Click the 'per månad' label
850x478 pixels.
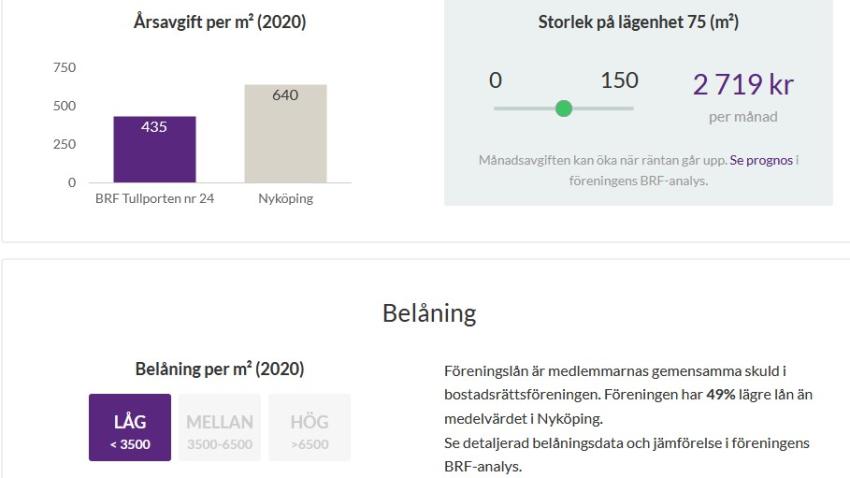pyautogui.click(x=743, y=117)
